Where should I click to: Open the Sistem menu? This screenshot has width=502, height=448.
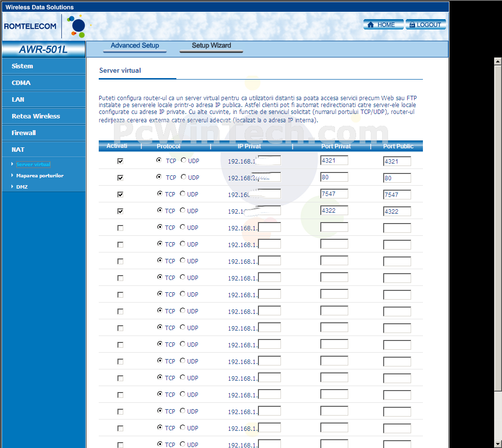[x=44, y=66]
